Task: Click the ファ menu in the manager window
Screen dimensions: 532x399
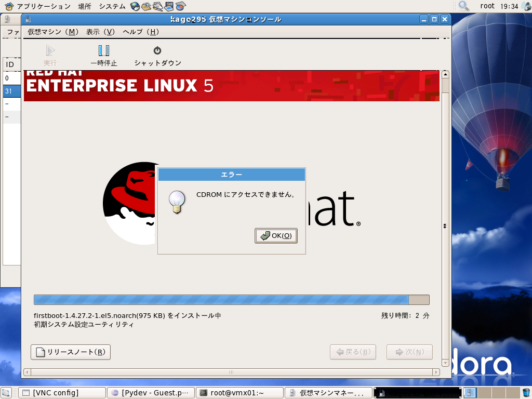Action: [13, 32]
